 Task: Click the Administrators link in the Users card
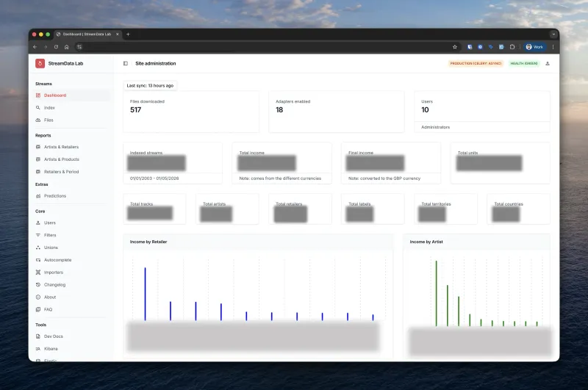click(x=435, y=127)
